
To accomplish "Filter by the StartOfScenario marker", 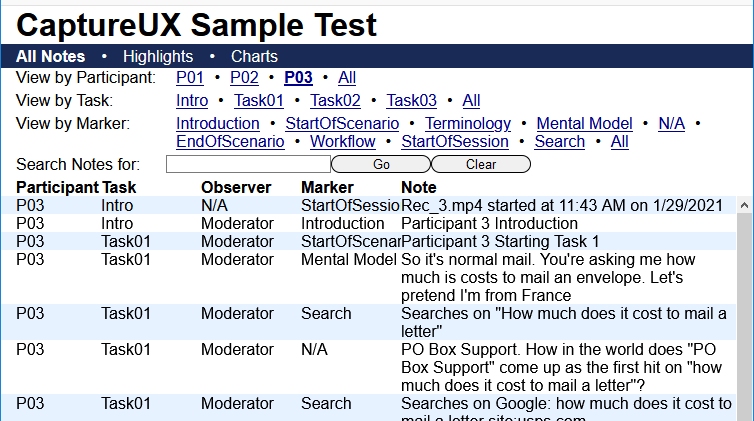I will (342, 124).
